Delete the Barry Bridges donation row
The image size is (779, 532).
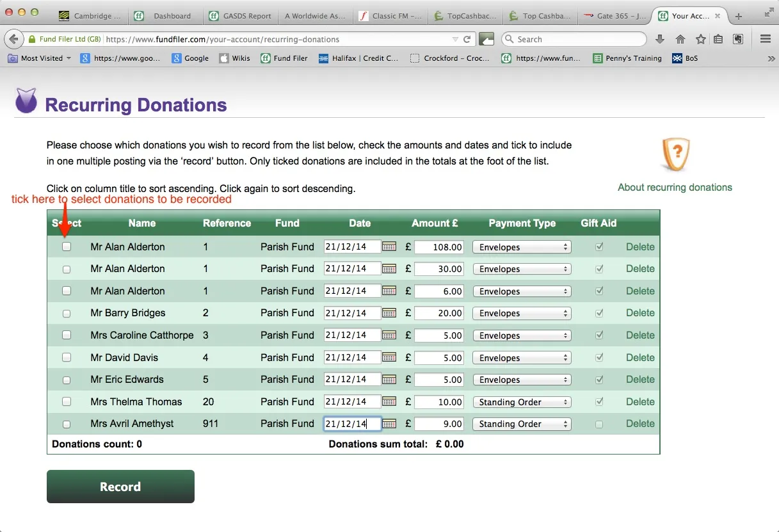pos(640,313)
